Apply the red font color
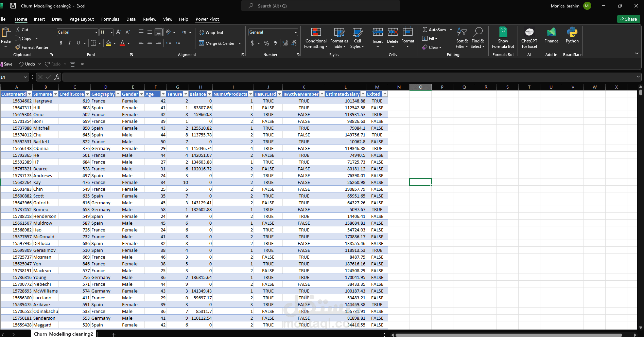 pyautogui.click(x=122, y=43)
